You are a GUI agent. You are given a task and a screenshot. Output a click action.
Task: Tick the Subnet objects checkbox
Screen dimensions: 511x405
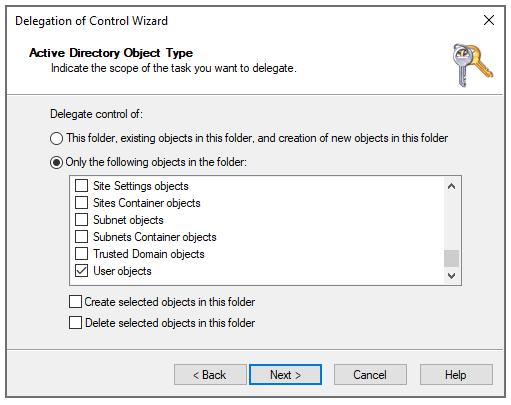click(x=81, y=220)
